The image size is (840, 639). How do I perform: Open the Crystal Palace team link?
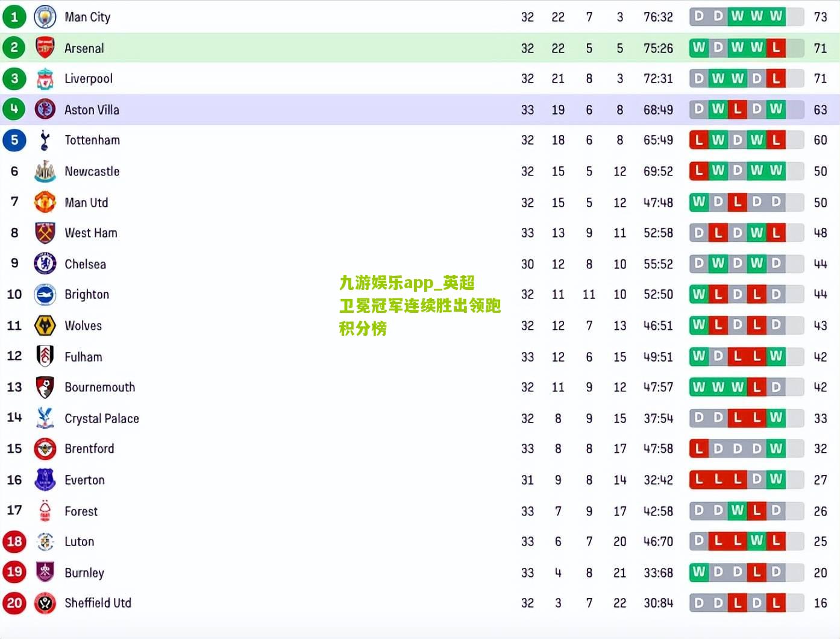tap(102, 418)
